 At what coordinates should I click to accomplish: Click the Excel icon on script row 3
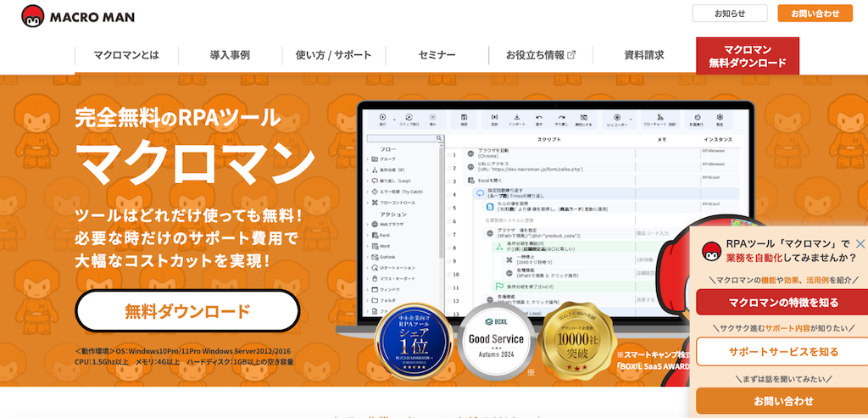point(470,181)
